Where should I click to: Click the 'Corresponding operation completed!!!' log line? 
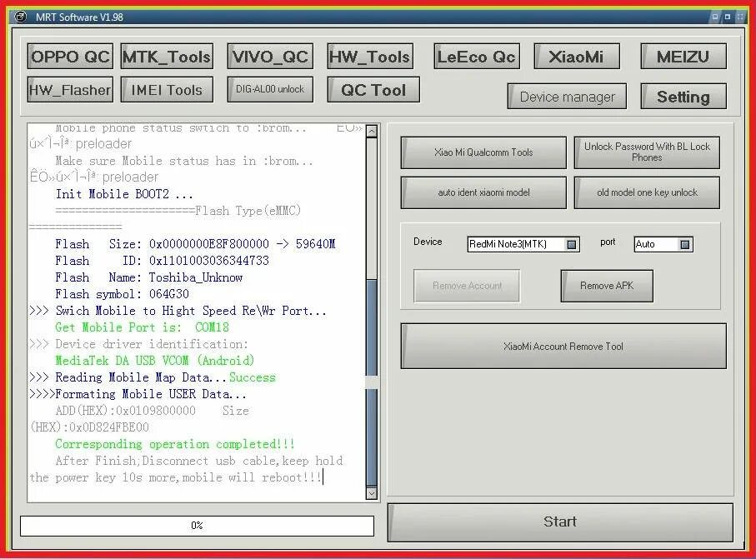tap(174, 444)
